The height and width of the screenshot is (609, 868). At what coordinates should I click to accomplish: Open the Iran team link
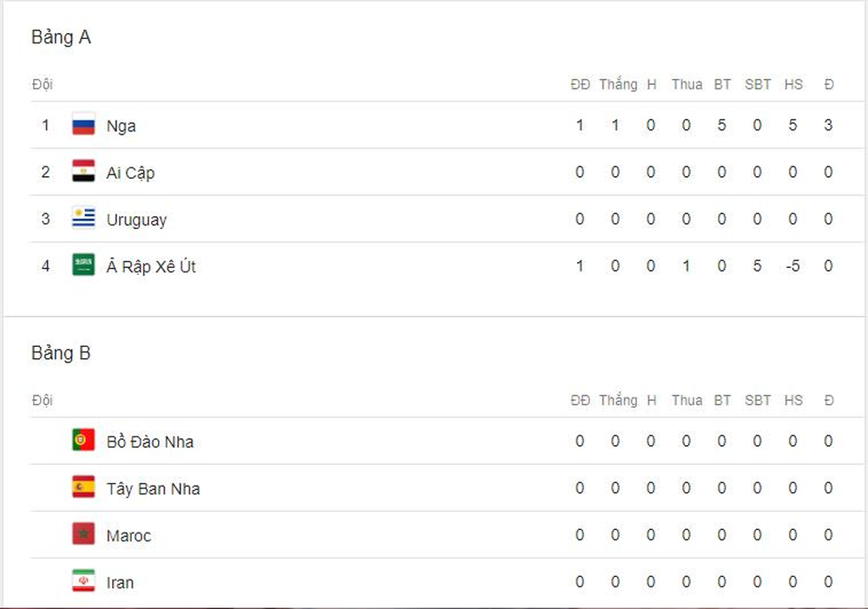120,582
